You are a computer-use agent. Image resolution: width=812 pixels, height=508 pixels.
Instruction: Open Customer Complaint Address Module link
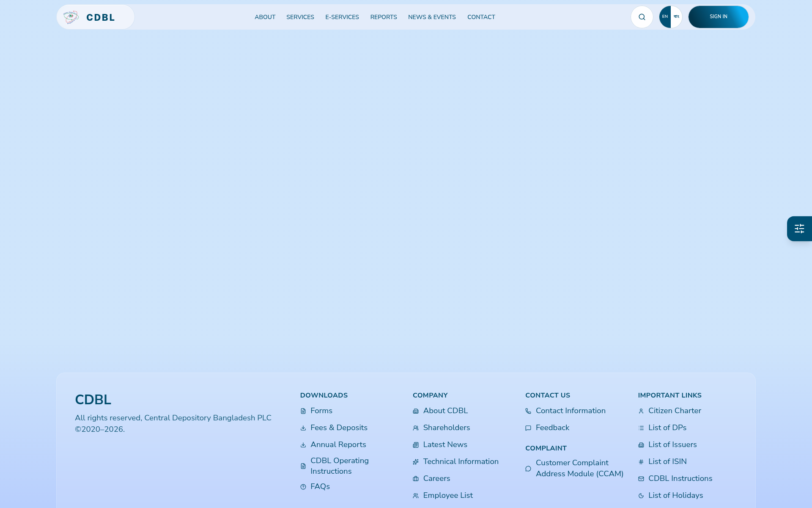(x=580, y=468)
